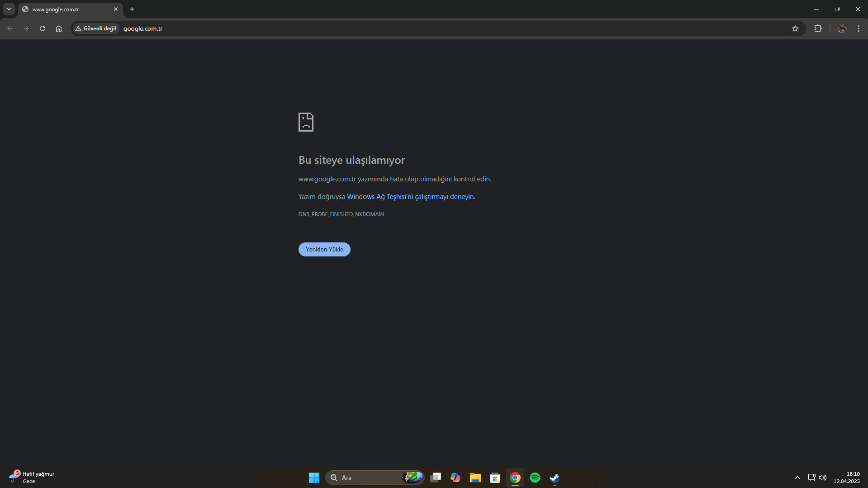Open the network status tray icon

[x=811, y=478]
